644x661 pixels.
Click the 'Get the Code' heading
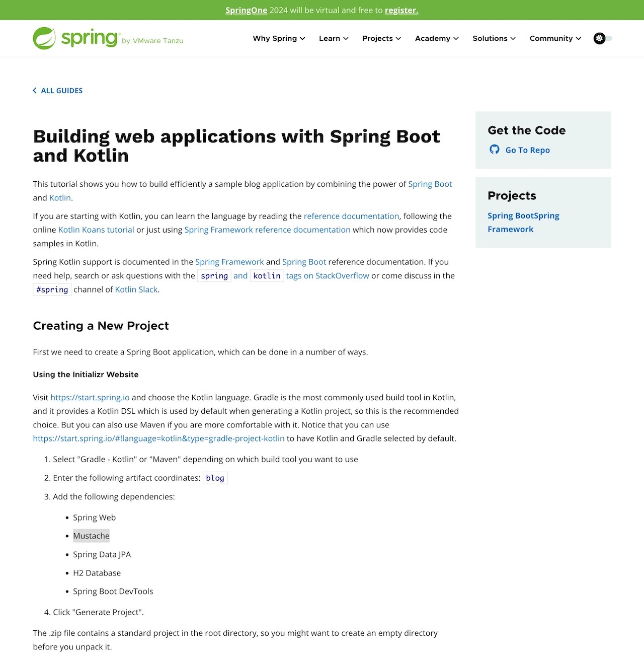[526, 130]
